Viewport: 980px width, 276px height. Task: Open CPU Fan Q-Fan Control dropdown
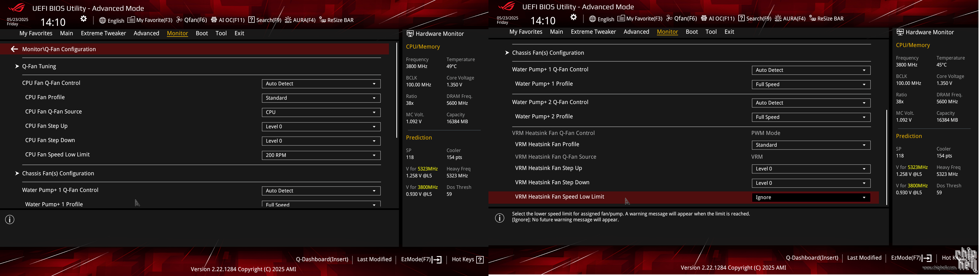tap(321, 84)
